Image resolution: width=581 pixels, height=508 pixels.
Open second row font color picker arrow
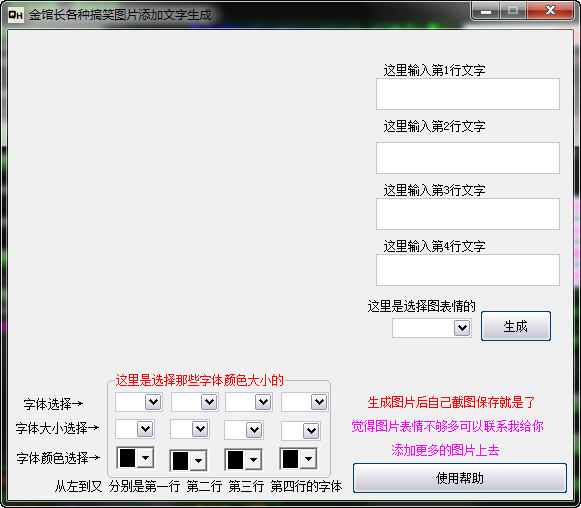(x=198, y=461)
